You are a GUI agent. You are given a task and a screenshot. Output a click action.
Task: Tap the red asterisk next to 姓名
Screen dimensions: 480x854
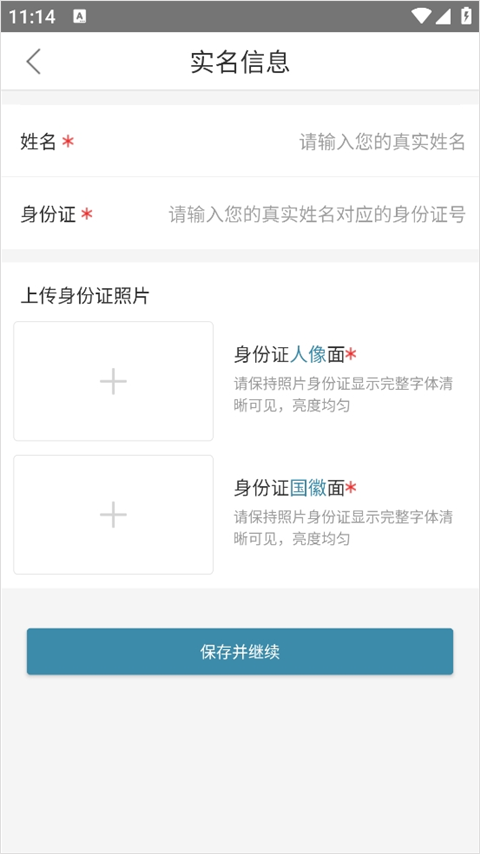click(x=68, y=142)
